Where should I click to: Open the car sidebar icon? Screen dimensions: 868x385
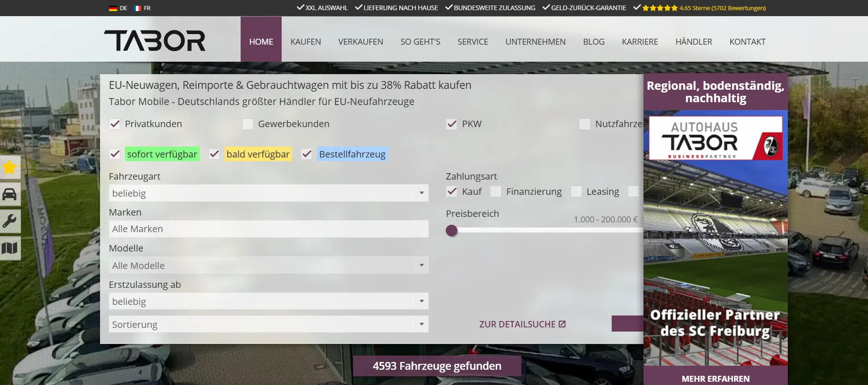pyautogui.click(x=10, y=194)
